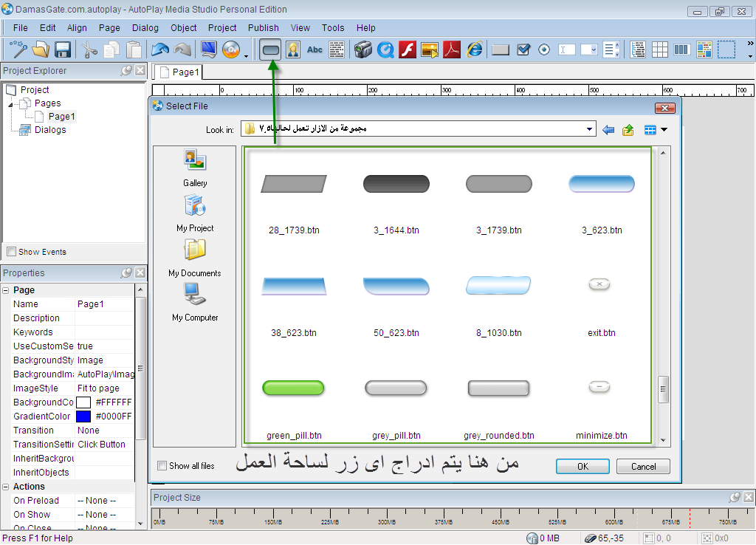Insert a SlideShow object from the toolbar
This screenshot has width=756, height=545.
click(430, 49)
